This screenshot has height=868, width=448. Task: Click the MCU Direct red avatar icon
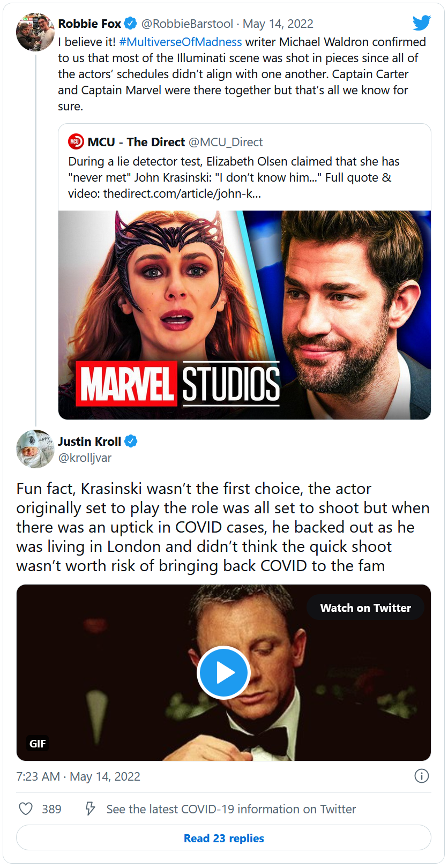tap(76, 142)
